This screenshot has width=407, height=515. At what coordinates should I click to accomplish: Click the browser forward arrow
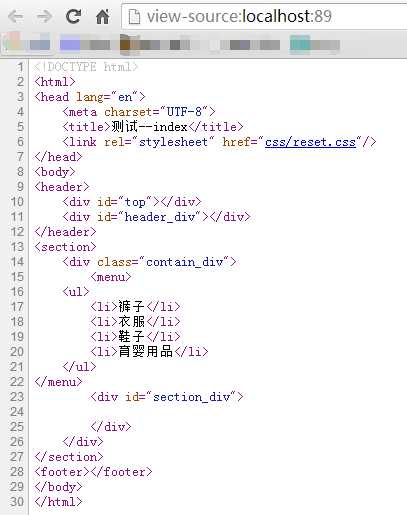coord(44,16)
